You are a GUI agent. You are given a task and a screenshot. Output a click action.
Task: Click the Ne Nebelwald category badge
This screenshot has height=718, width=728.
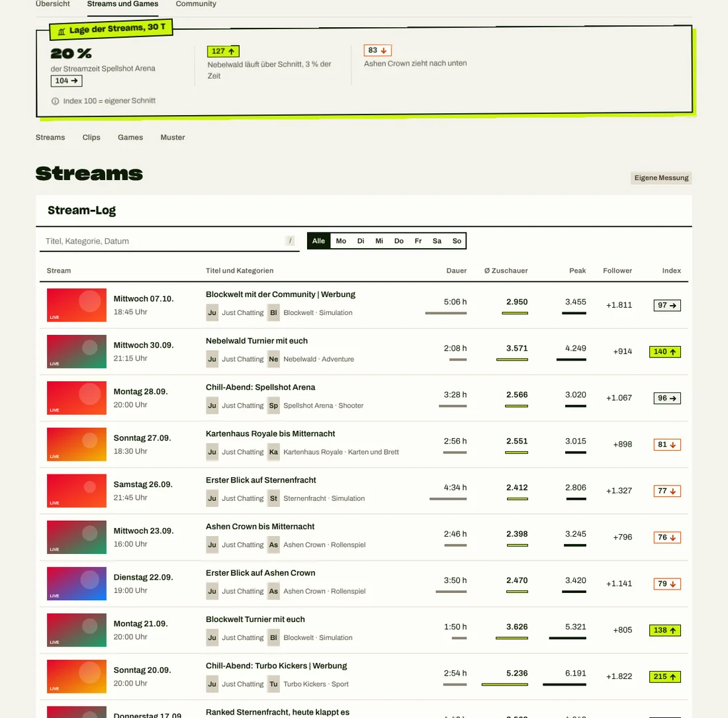(x=273, y=359)
